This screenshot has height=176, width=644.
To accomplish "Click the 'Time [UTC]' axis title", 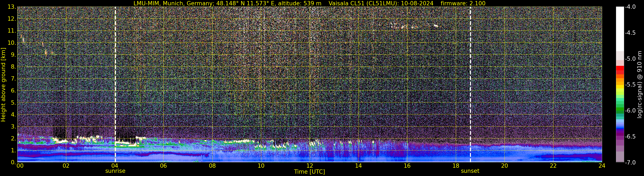I will coord(310,172).
